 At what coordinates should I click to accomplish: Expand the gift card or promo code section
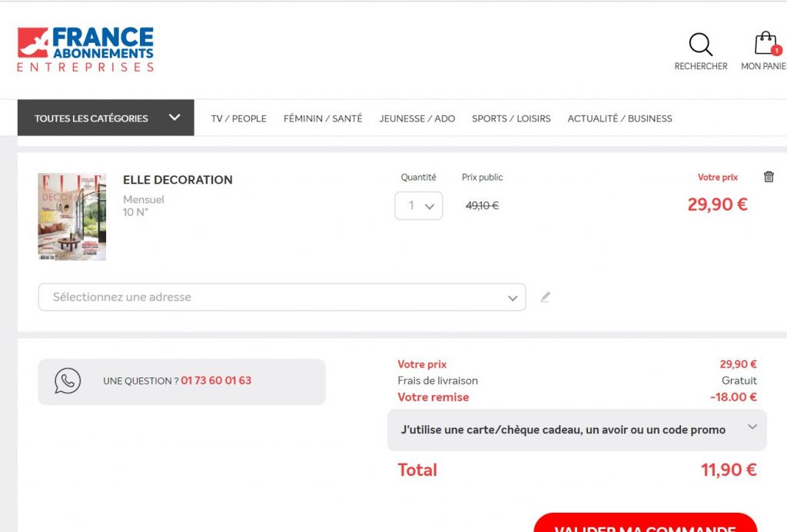pos(576,430)
